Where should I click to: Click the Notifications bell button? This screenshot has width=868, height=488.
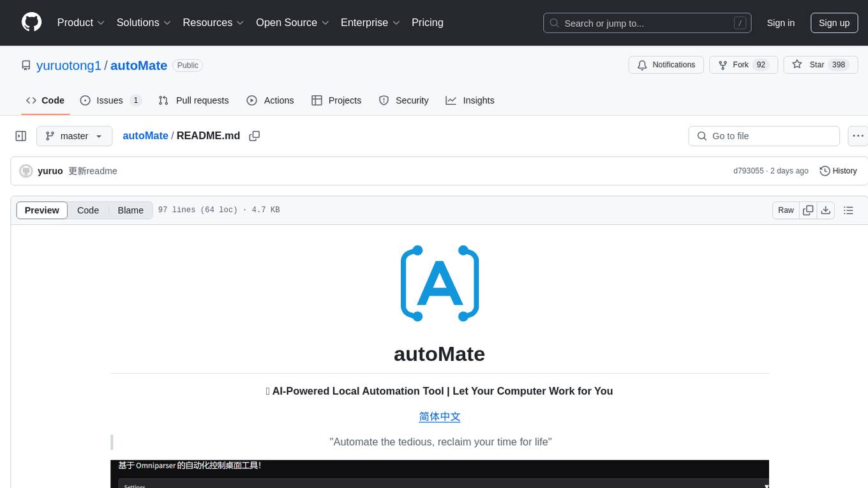[x=666, y=65]
